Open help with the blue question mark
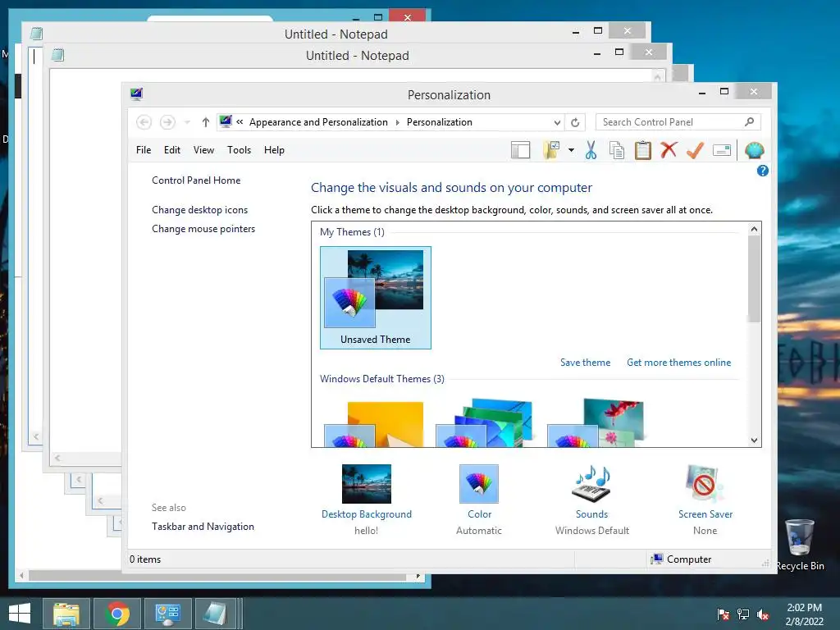Image resolution: width=840 pixels, height=630 pixels. click(762, 171)
